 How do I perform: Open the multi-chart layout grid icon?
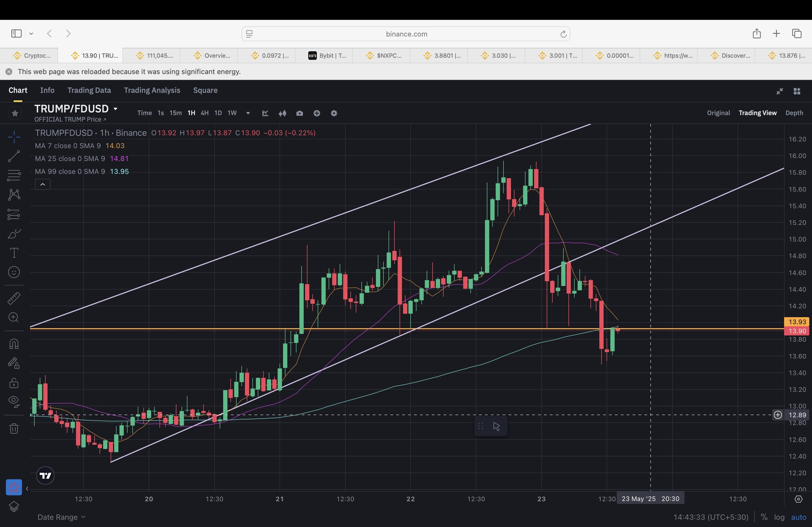click(x=797, y=91)
